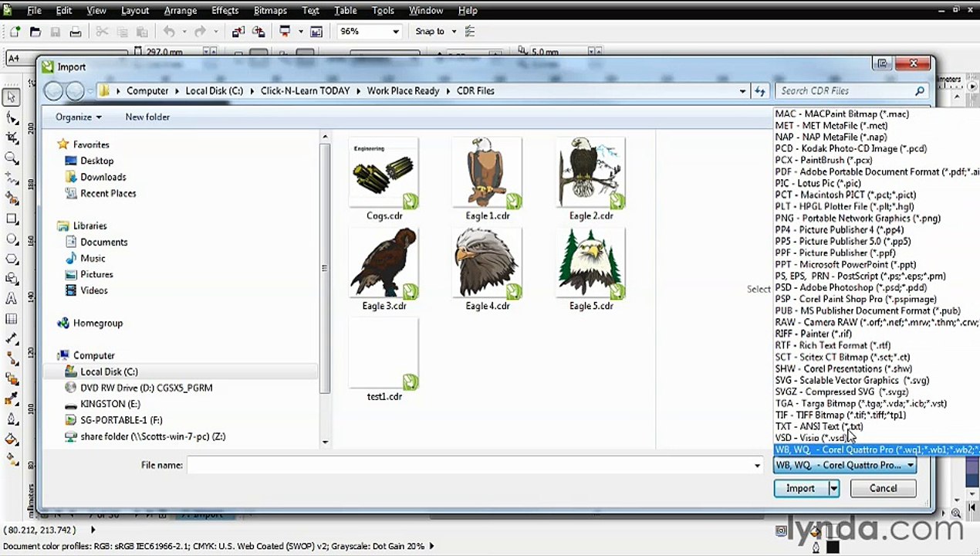Open the File name history dropdown
Image resolution: width=980 pixels, height=556 pixels.
pos(757,466)
